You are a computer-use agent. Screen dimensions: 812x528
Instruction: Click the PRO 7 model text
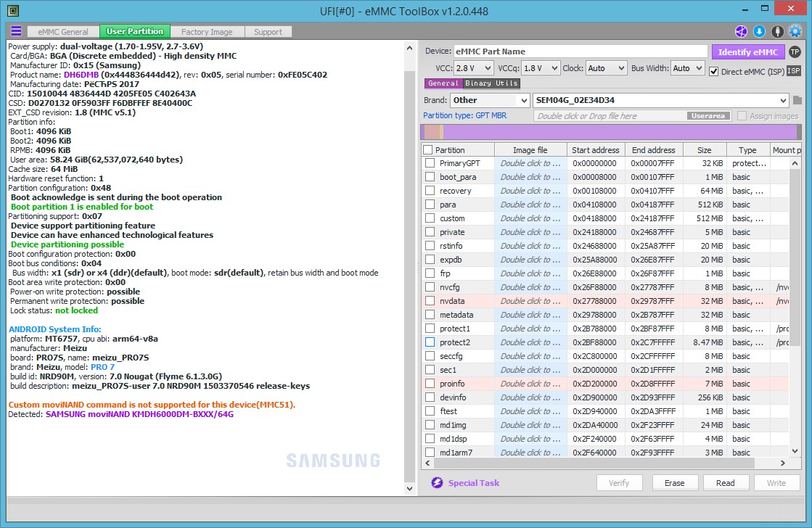pos(102,367)
